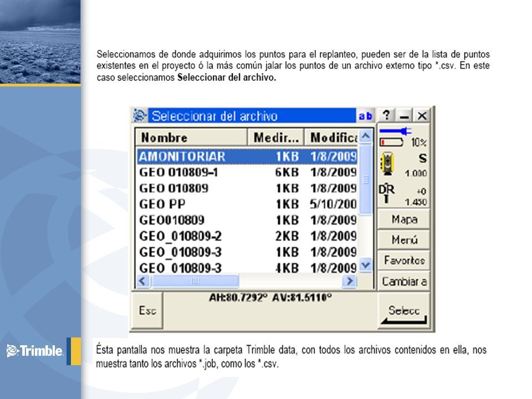Click the 2KB size cell

coord(287,236)
